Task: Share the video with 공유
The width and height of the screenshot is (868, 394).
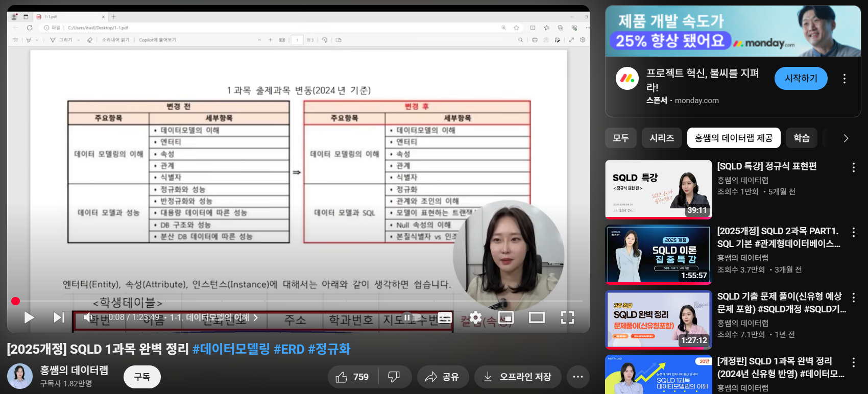Action: tap(443, 377)
